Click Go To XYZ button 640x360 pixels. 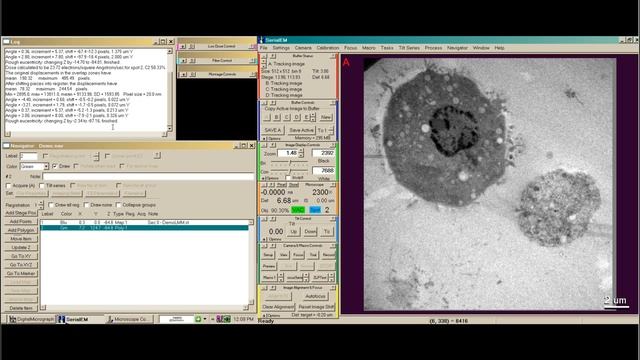point(20,264)
